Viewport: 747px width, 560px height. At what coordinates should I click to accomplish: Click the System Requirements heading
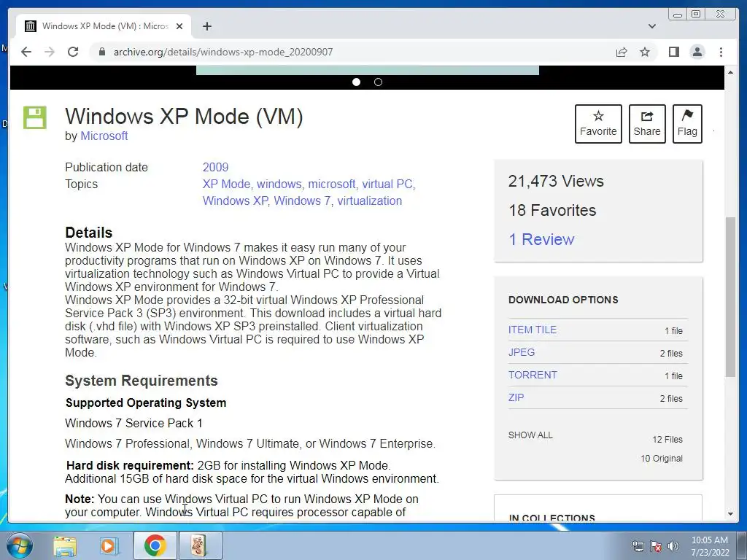click(141, 381)
